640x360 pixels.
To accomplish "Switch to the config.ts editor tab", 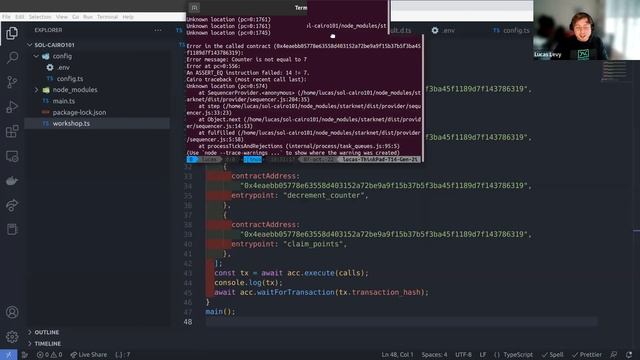I will (511, 31).
